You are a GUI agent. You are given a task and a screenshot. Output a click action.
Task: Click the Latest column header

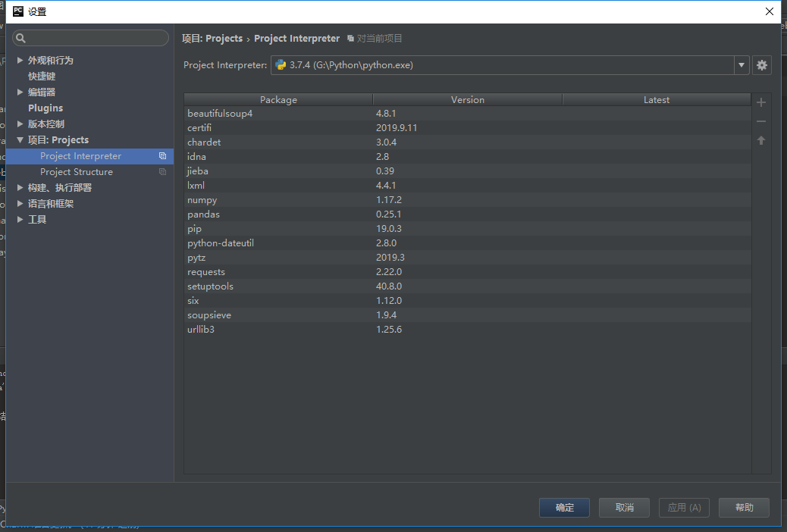pos(657,100)
